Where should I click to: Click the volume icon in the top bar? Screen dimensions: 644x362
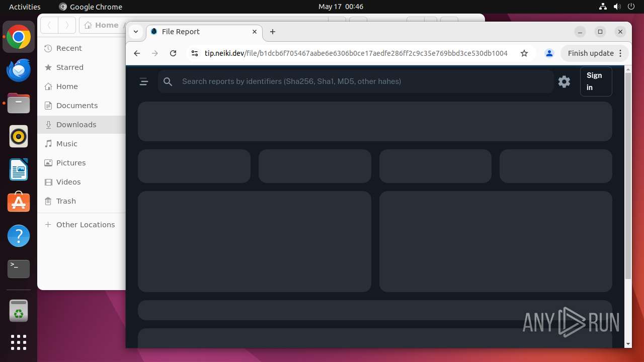617,7
